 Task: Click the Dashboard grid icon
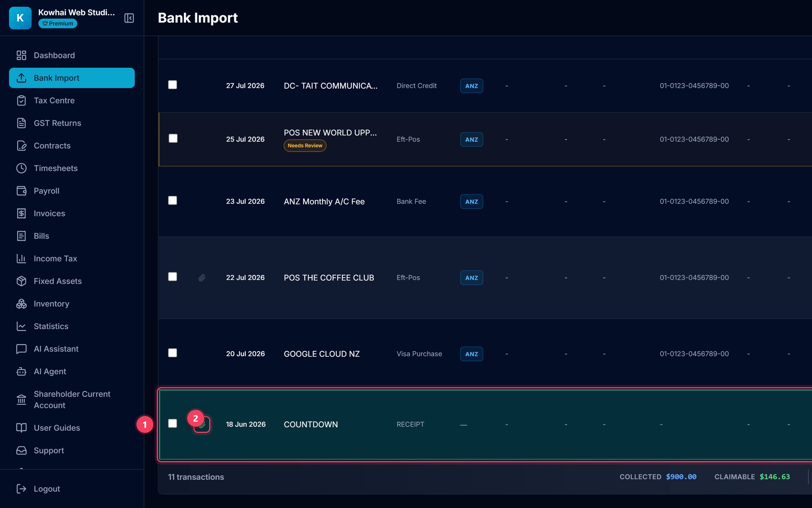pyautogui.click(x=21, y=55)
